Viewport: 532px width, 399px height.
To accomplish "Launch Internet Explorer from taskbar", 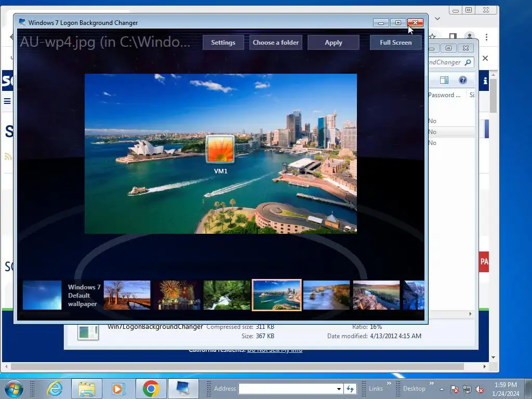I will point(55,389).
